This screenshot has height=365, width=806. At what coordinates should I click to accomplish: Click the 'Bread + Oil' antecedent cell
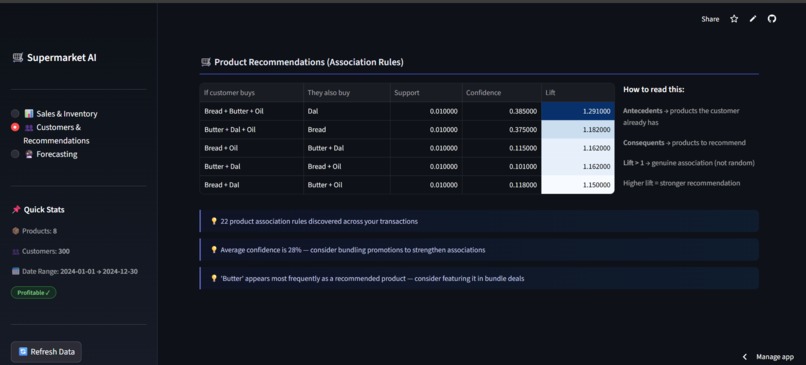[251, 148]
